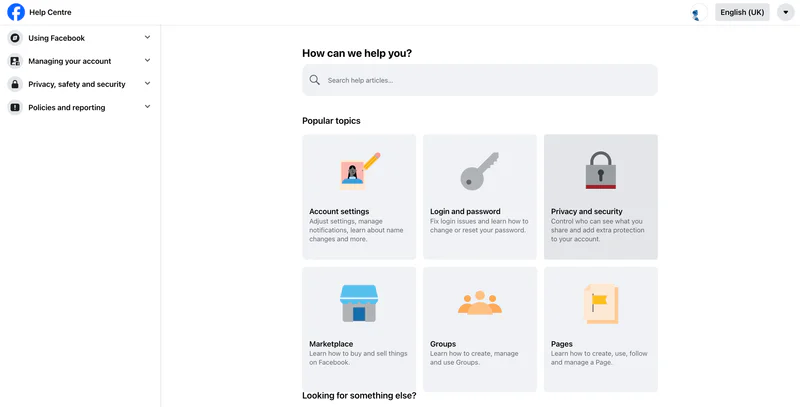
Task: Open the Groups topic card
Action: (x=480, y=329)
